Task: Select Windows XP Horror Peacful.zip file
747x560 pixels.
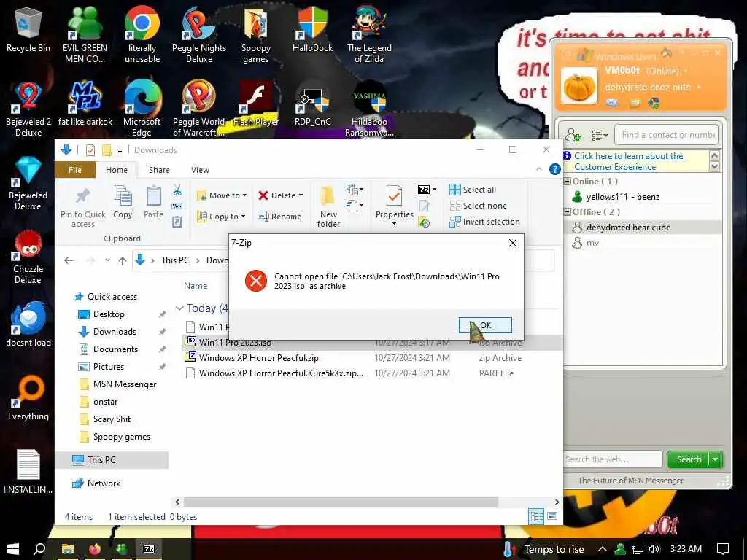Action: (259, 358)
